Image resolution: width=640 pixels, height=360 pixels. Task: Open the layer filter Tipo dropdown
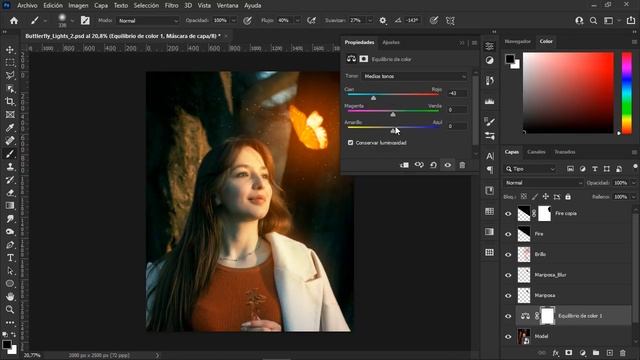click(531, 169)
